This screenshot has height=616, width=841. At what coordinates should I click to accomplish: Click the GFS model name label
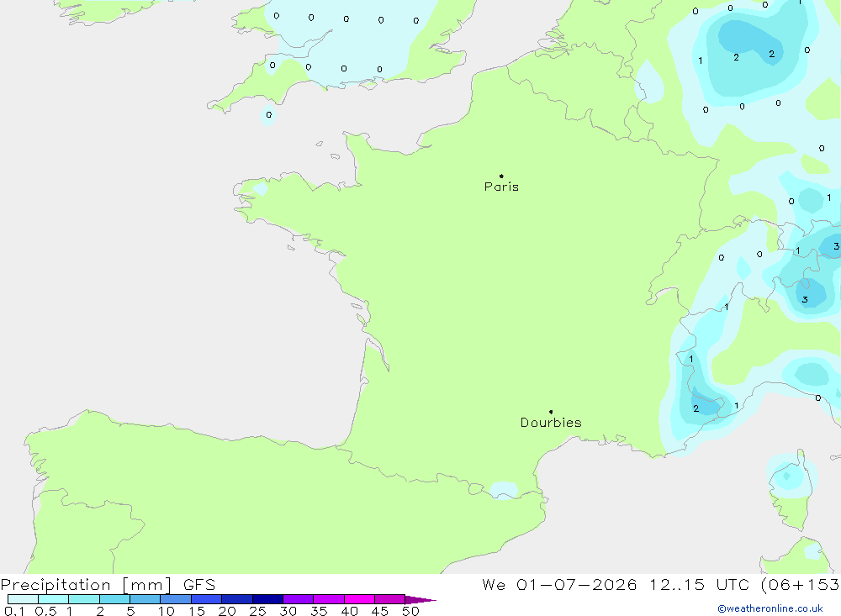pyautogui.click(x=199, y=584)
